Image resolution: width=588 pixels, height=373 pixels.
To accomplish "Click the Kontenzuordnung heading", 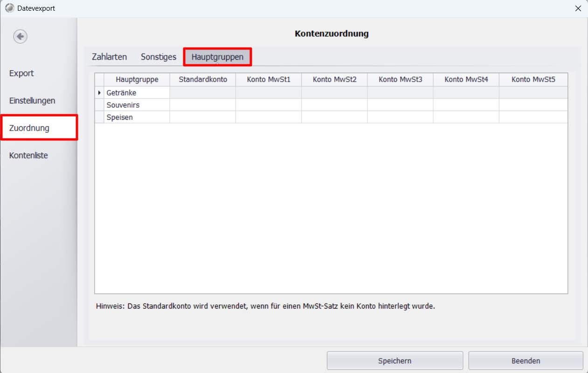I will tap(332, 34).
